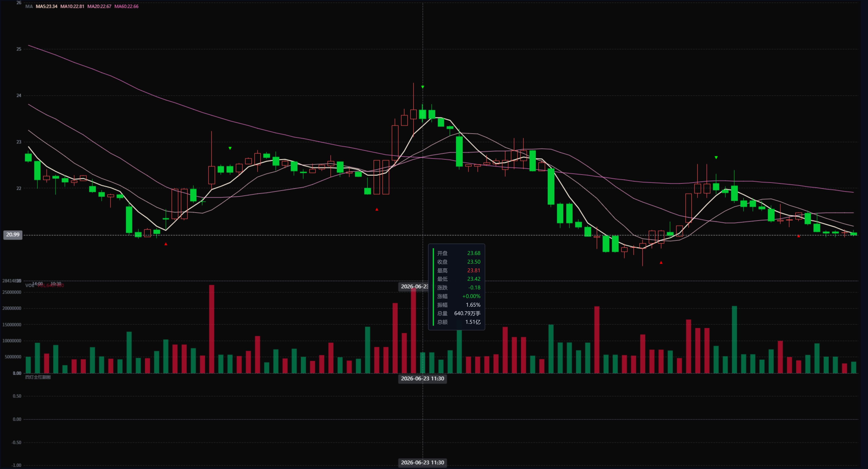Click the 开盘 23.68 row in the tooltip

tap(459, 253)
